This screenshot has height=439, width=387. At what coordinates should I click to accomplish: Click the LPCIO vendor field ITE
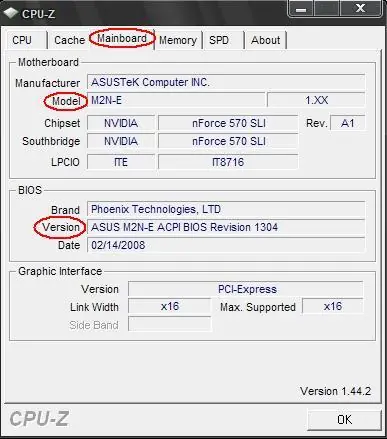coord(121,162)
